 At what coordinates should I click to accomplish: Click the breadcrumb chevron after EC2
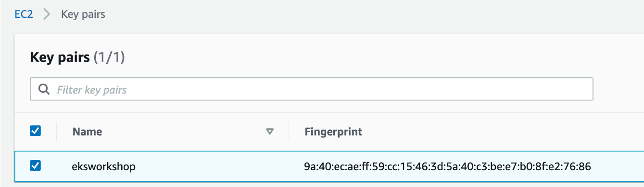coord(46,14)
